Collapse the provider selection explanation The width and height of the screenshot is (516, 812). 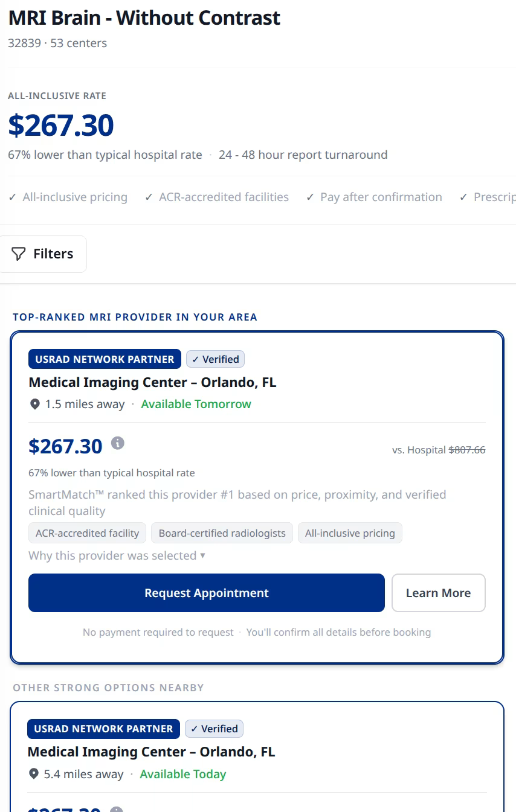coord(115,555)
